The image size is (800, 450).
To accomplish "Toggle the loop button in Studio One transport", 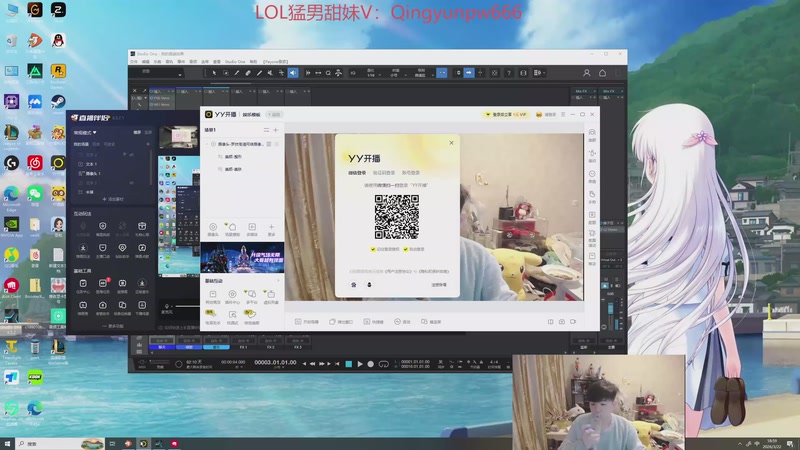I will click(x=384, y=364).
